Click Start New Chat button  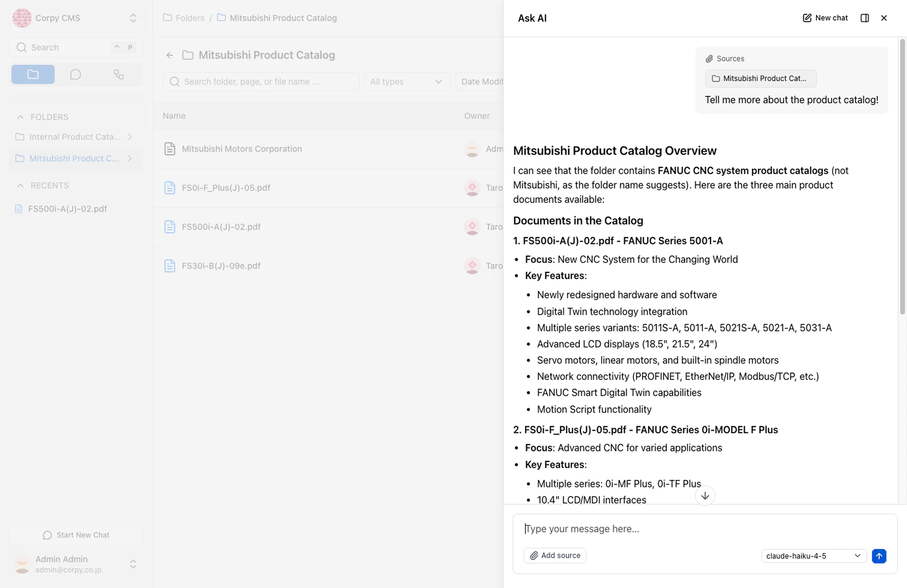click(76, 535)
